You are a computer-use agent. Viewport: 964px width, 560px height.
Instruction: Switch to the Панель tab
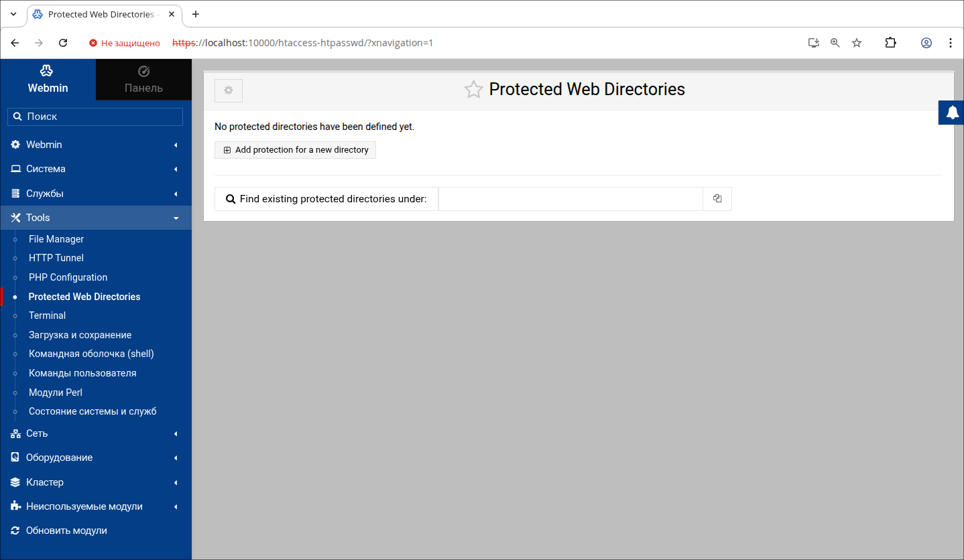pyautogui.click(x=143, y=80)
